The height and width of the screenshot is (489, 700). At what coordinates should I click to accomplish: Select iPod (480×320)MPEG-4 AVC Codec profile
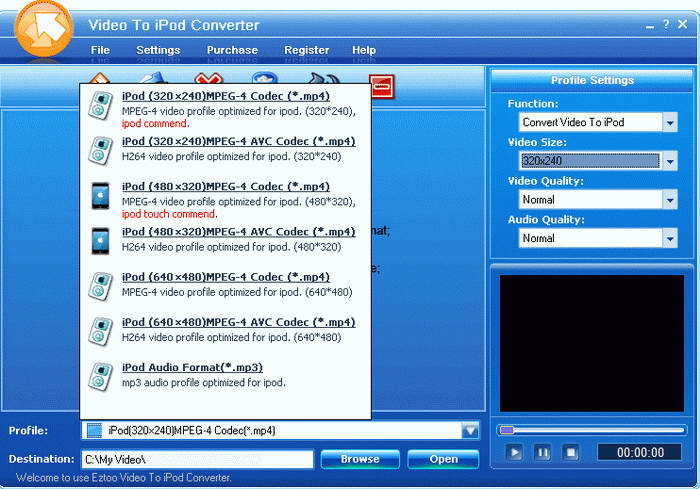pos(238,232)
